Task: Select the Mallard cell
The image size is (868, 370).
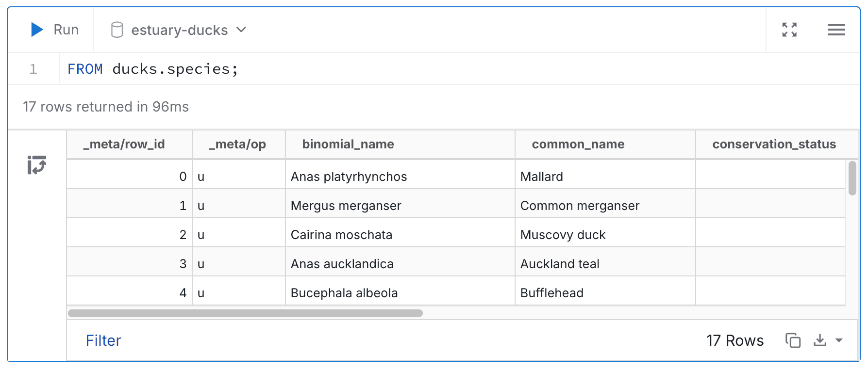Action: (x=605, y=177)
